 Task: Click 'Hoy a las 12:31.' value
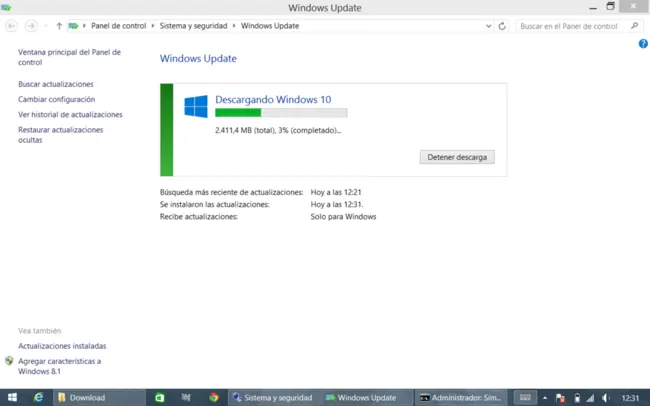(x=337, y=204)
